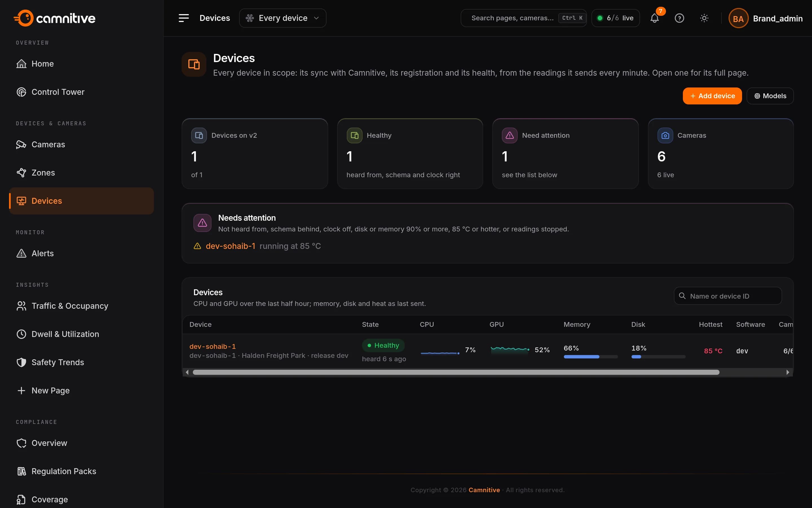
Task: Open Coverage in the sidebar
Action: (81, 500)
